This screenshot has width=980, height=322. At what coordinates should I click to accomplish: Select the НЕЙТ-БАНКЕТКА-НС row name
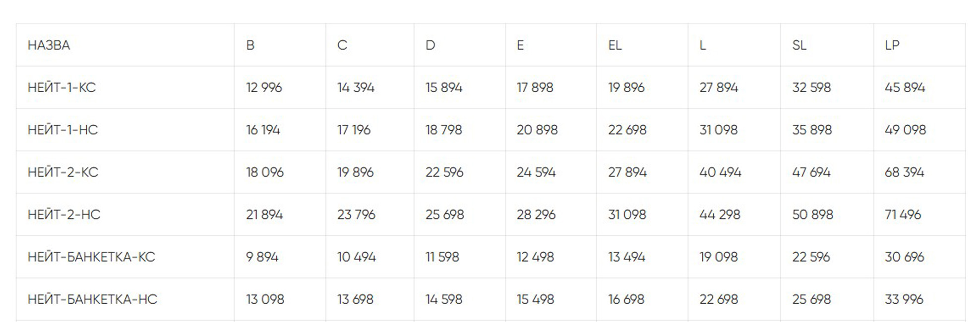click(92, 299)
